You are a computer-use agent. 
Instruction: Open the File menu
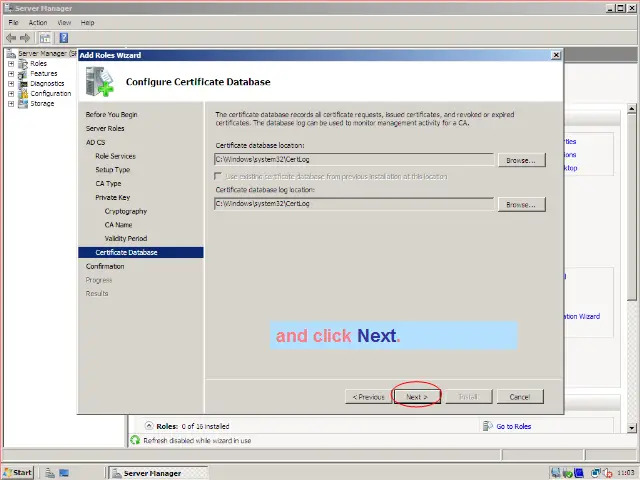pos(13,22)
